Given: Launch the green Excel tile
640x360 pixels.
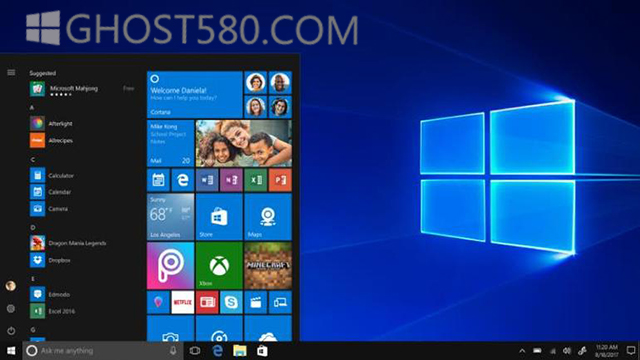Looking at the screenshot, I should click(256, 180).
